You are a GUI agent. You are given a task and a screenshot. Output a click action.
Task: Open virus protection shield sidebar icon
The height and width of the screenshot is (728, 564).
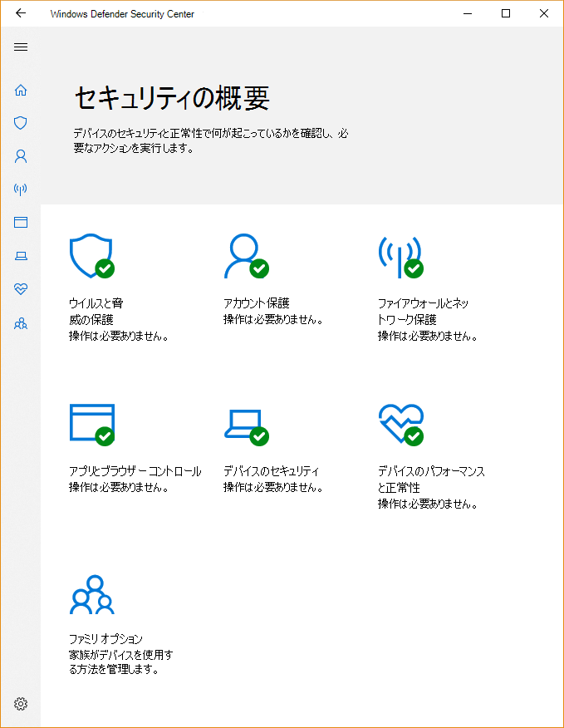pyautogui.click(x=21, y=123)
